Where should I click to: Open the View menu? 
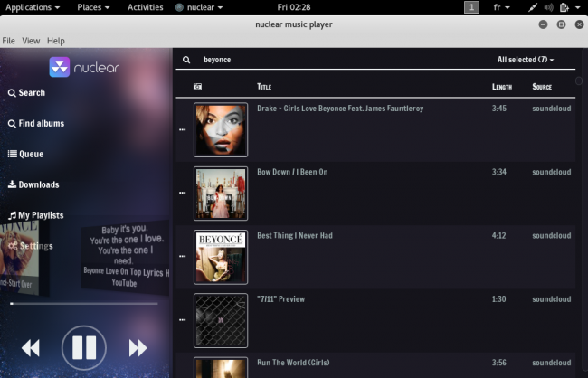click(x=31, y=41)
